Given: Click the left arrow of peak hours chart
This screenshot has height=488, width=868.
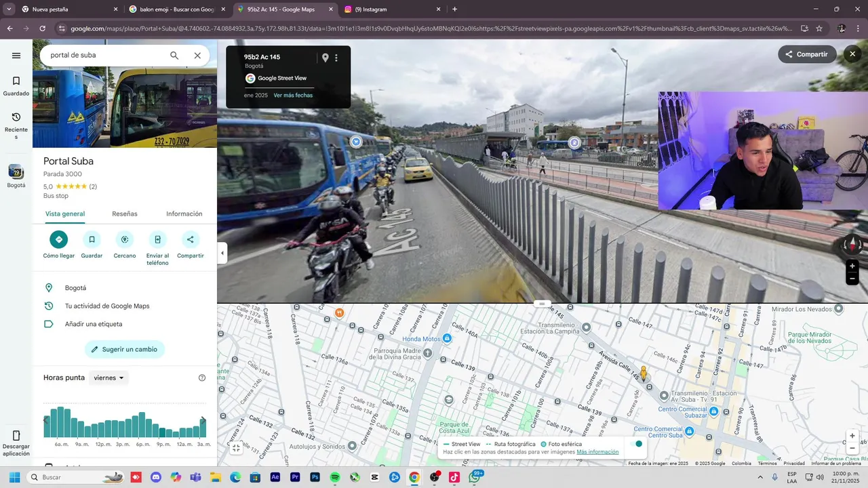Looking at the screenshot, I should coord(46,421).
